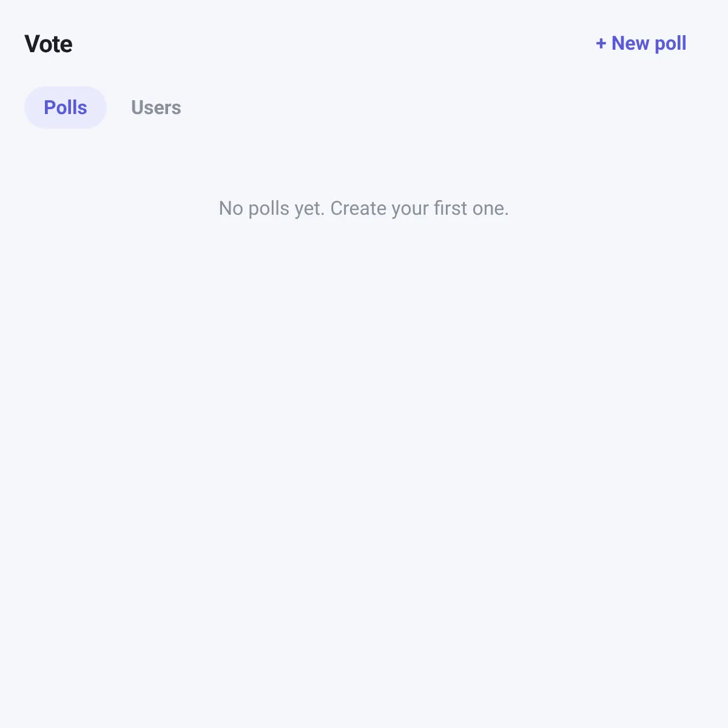
Task: Choose Polls in the tab bar
Action: pyautogui.click(x=66, y=107)
